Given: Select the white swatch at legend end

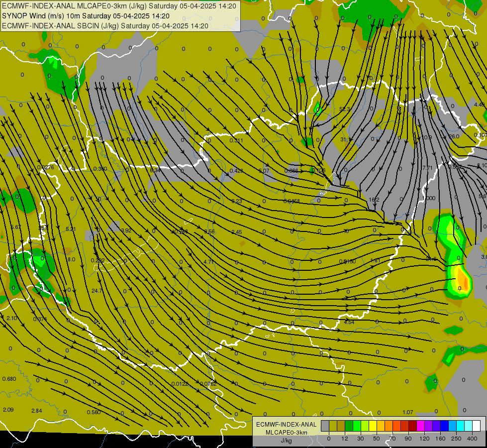Looking at the screenshot, I should click(x=476, y=426).
